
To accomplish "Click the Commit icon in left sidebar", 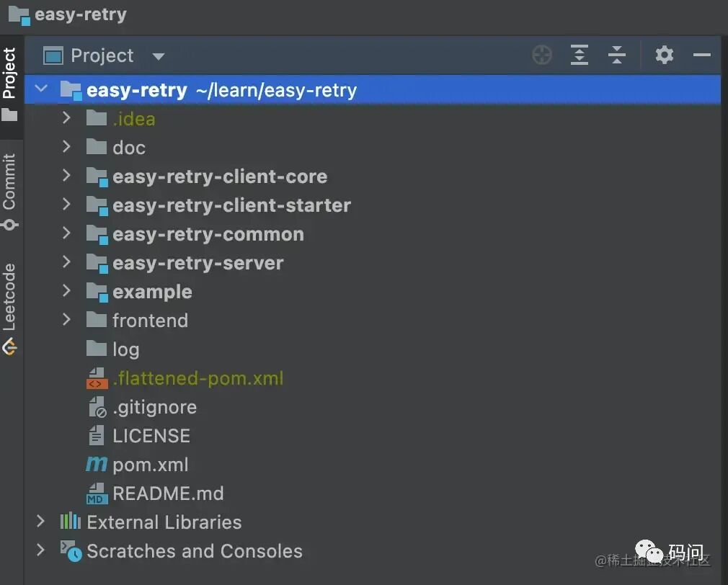I will coord(9,225).
